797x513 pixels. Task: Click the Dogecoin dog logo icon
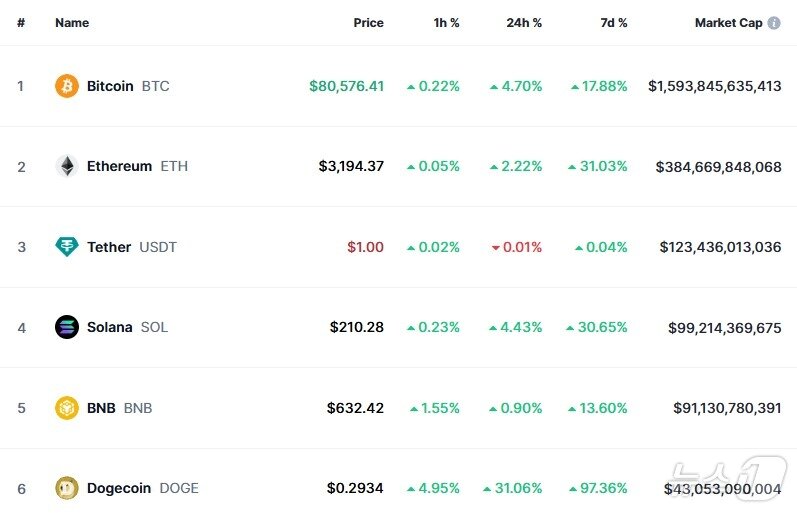tap(67, 488)
